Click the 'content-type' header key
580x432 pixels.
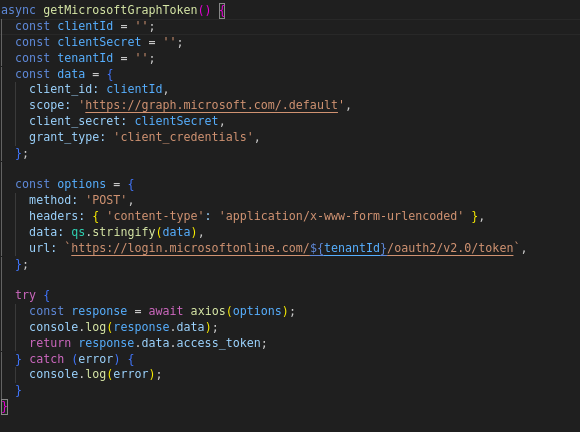pyautogui.click(x=155, y=216)
